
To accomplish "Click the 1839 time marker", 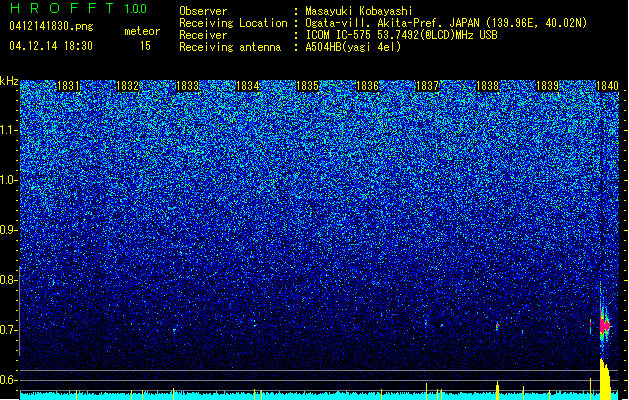I will tap(548, 86).
